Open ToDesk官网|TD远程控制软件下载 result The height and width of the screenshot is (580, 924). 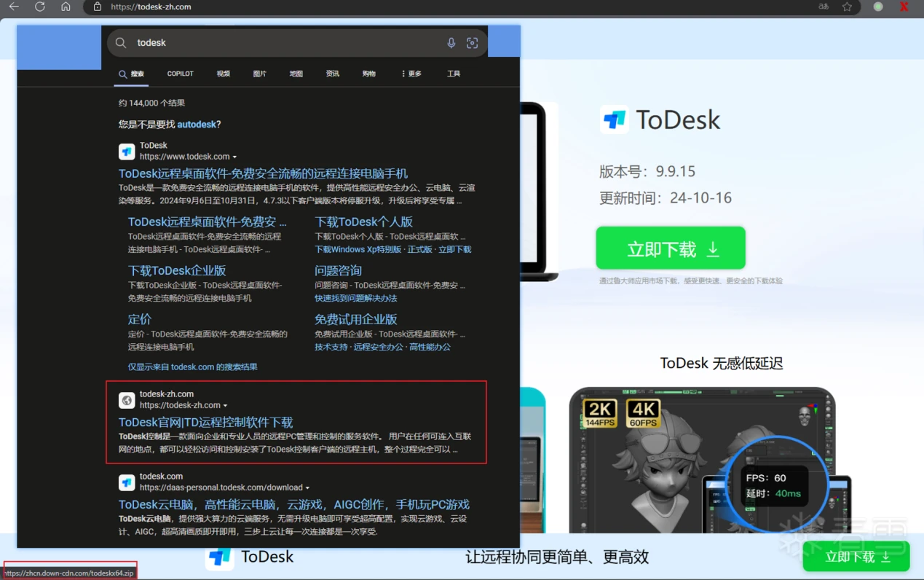205,422
